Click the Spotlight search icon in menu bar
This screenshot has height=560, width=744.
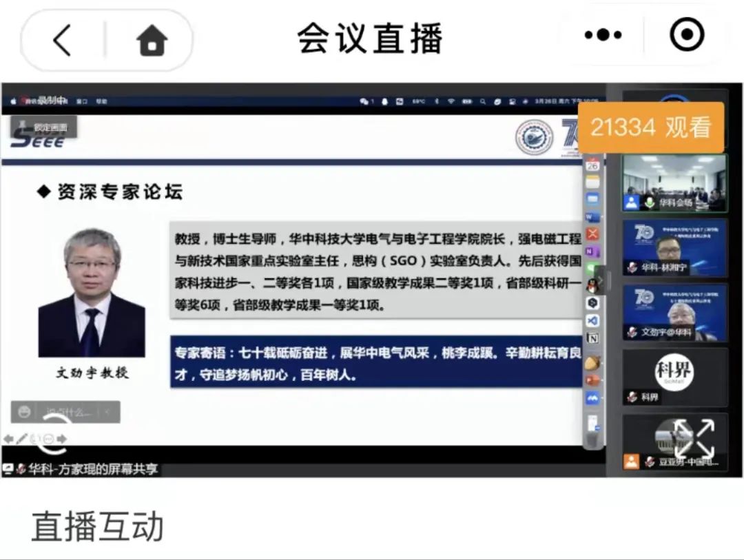[483, 101]
